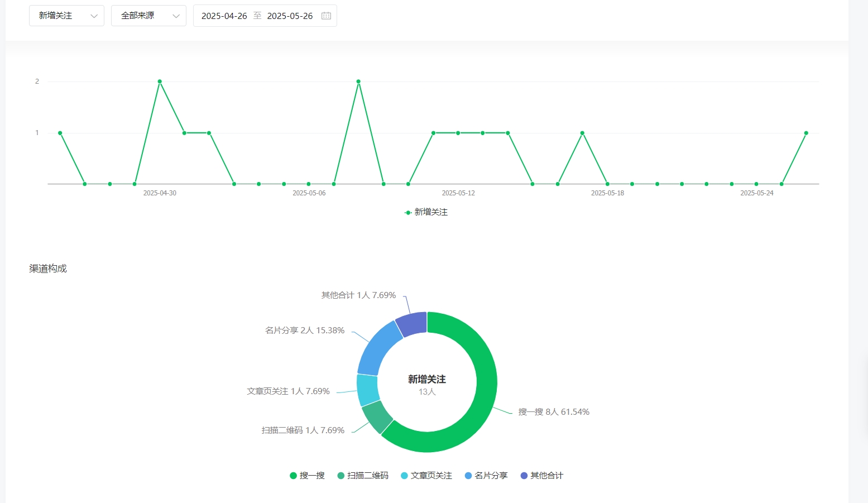
Task: Toggle 名片分享 legend item
Action: [x=486, y=476]
